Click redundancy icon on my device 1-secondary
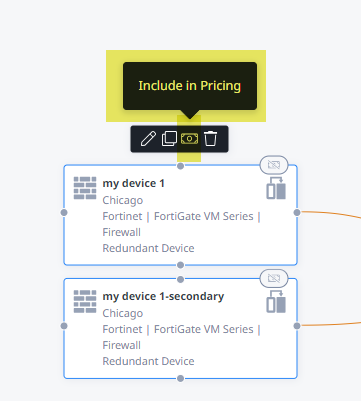361x401 pixels. coord(276,301)
